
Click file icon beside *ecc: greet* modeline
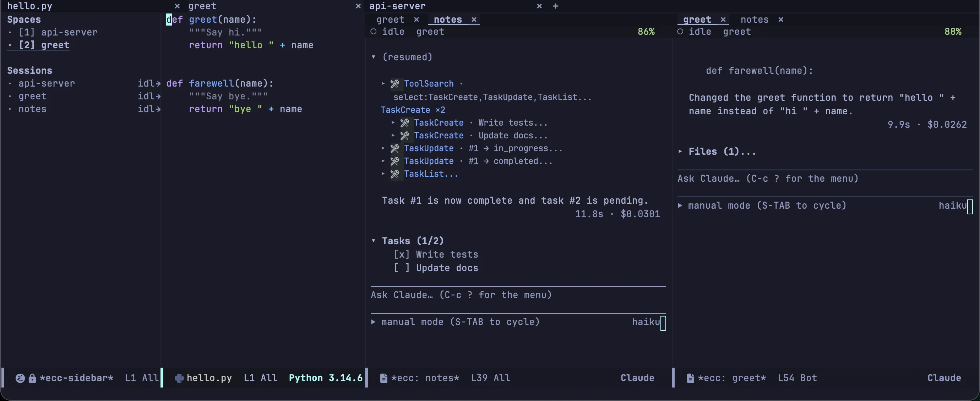point(690,378)
